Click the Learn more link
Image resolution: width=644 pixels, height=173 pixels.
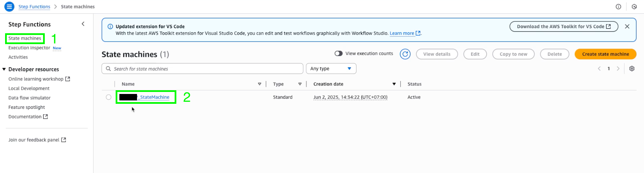402,33
